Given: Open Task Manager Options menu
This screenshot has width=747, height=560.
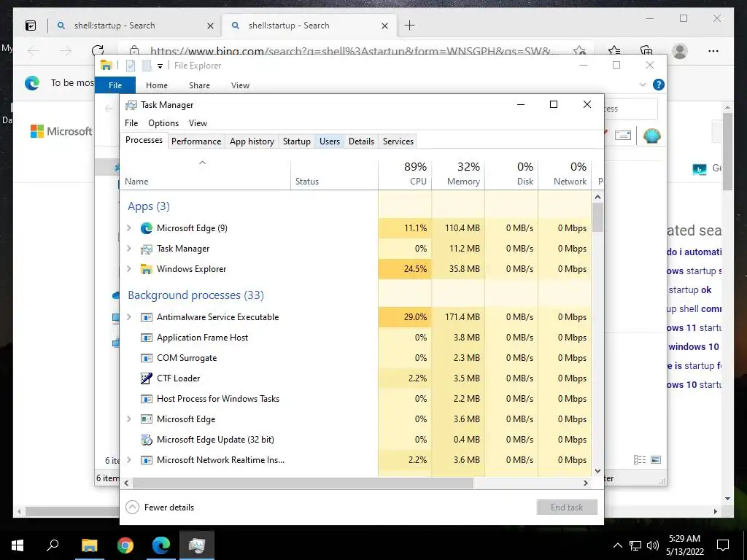Looking at the screenshot, I should click(163, 122).
